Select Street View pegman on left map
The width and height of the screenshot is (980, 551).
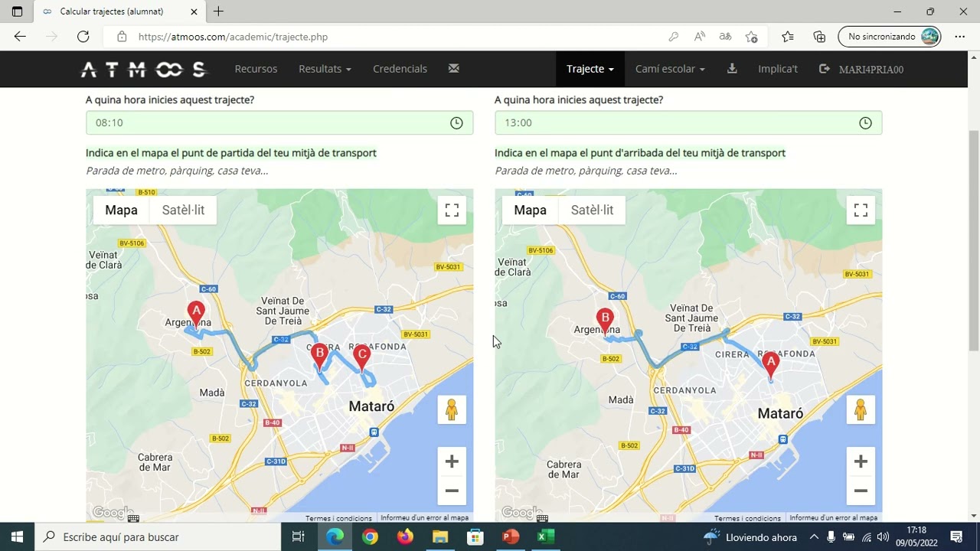coord(452,410)
